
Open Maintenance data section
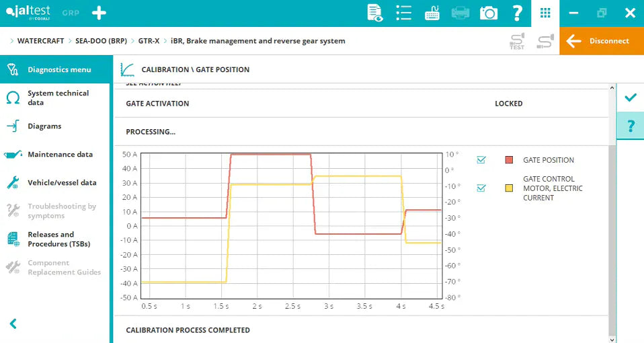coord(56,155)
